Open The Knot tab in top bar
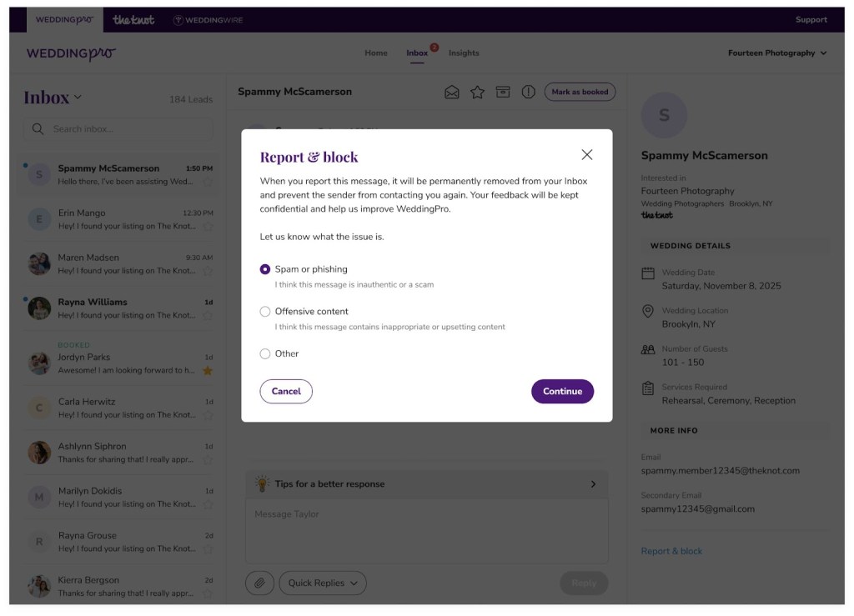 click(x=133, y=20)
